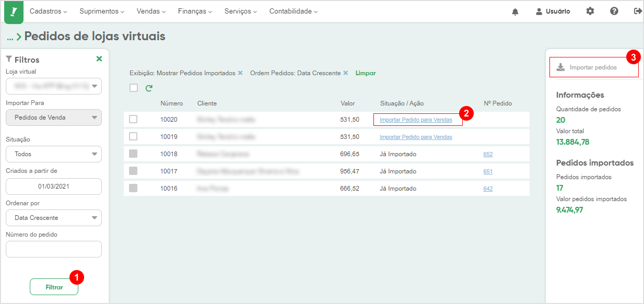Open the Serviços menu

point(241,11)
